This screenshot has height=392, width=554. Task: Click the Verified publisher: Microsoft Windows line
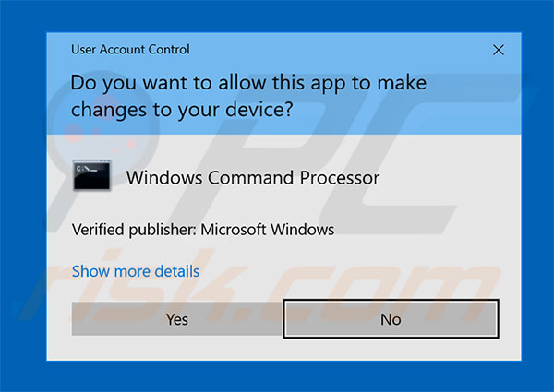(x=203, y=230)
